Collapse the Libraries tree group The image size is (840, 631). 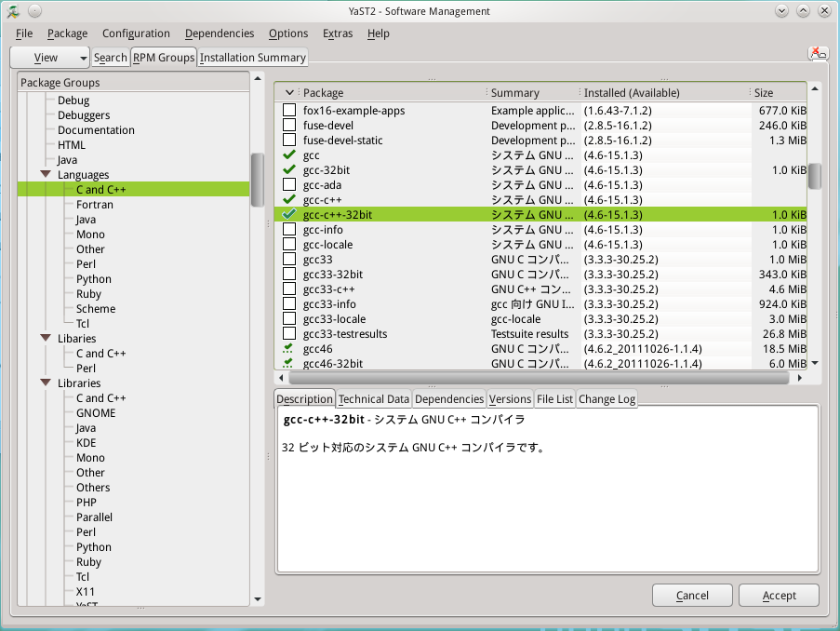pos(47,383)
